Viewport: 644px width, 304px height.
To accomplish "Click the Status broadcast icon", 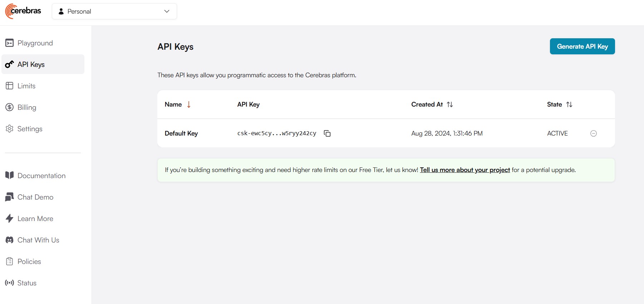I will click(10, 283).
